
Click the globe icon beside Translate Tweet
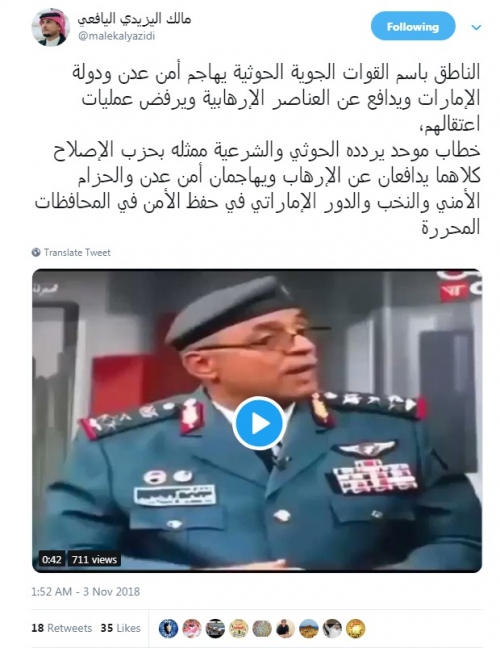tap(36, 252)
